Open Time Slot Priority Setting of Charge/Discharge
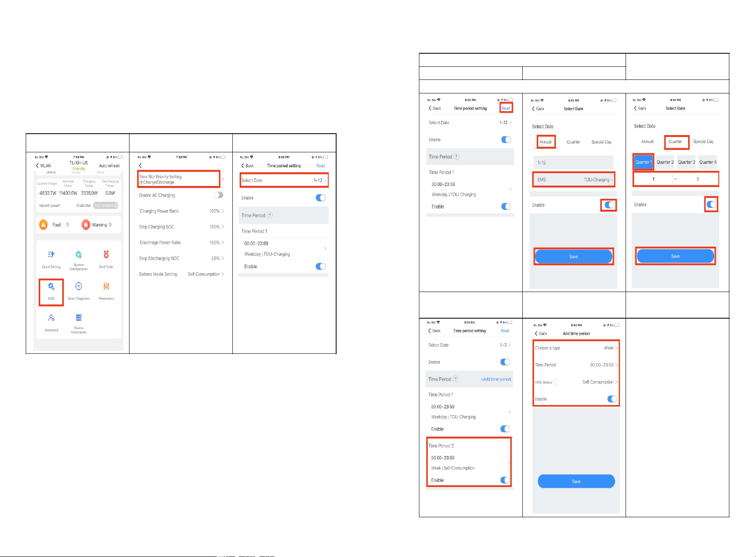The width and height of the screenshot is (756, 557). click(x=181, y=179)
